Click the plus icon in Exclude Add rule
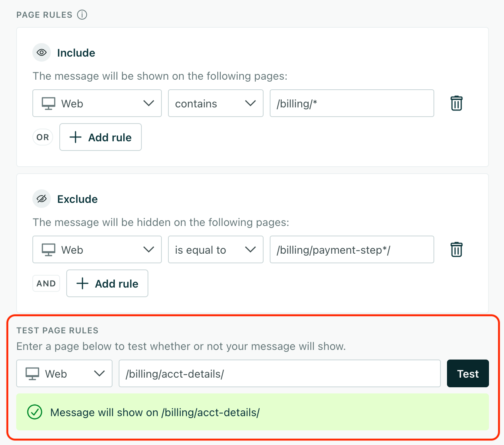The image size is (504, 445). click(82, 284)
